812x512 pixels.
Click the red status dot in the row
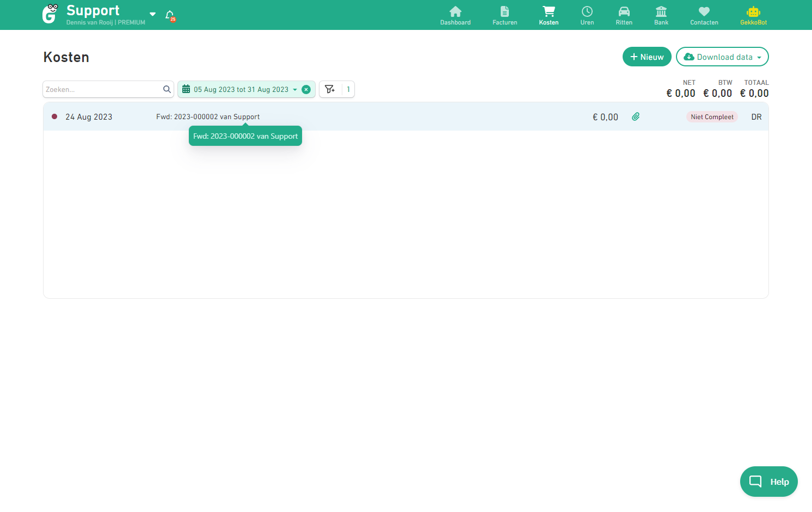pyautogui.click(x=54, y=116)
